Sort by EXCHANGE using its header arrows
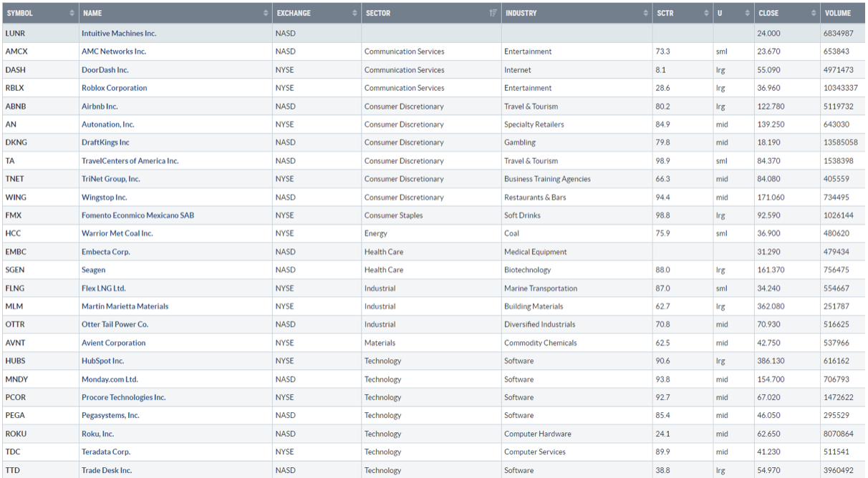The height and width of the screenshot is (478, 868). 355,14
